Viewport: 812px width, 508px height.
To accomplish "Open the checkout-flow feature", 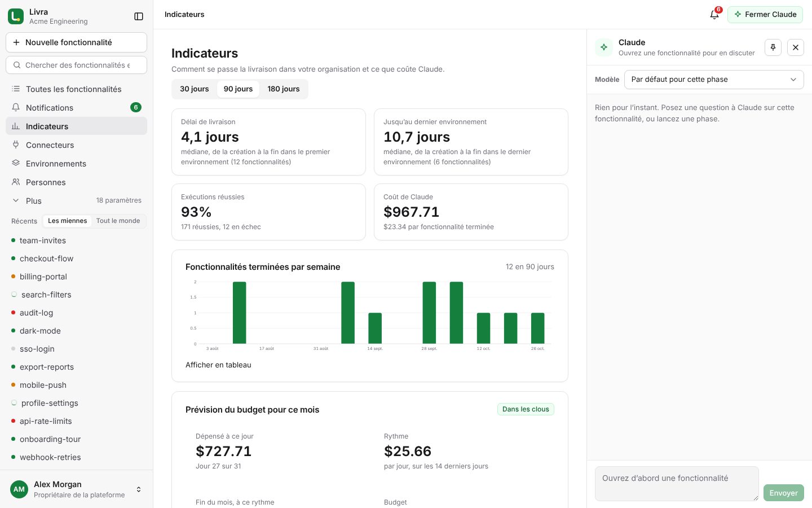I will click(76, 259).
